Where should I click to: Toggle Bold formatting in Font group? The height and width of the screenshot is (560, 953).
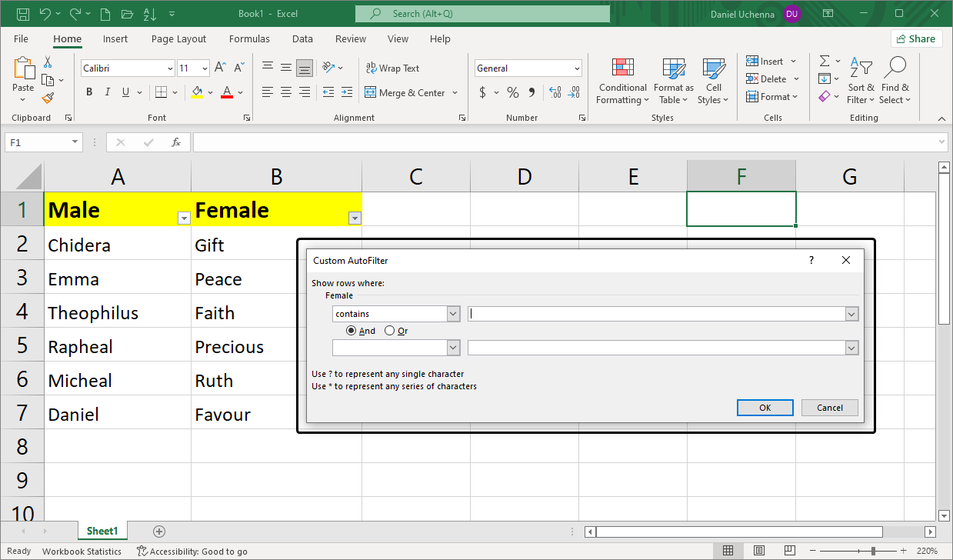(89, 92)
